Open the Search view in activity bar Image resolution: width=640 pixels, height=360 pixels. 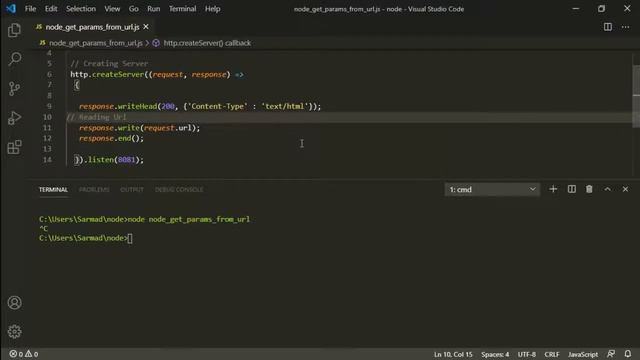click(14, 59)
